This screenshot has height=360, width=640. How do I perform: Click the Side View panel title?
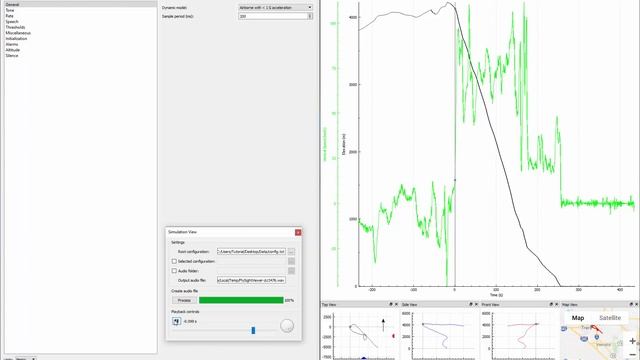coord(409,304)
